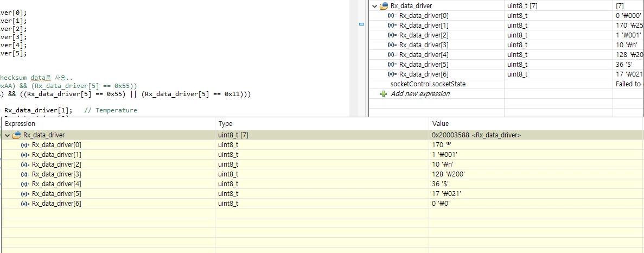Click value 0 '₩0' in the lower table
This screenshot has height=253, width=644.
point(441,203)
